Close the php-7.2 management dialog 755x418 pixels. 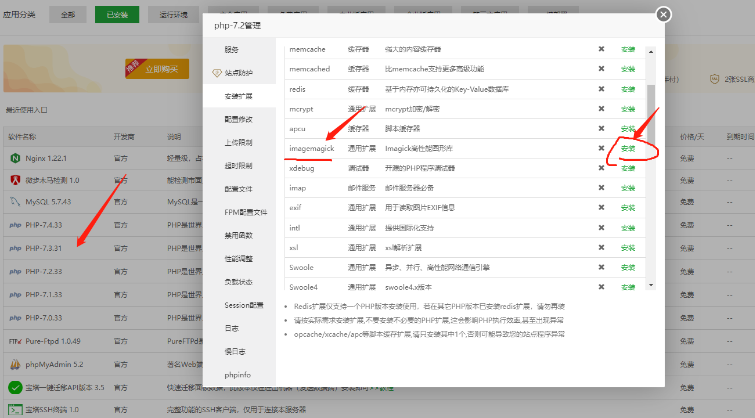tap(664, 14)
